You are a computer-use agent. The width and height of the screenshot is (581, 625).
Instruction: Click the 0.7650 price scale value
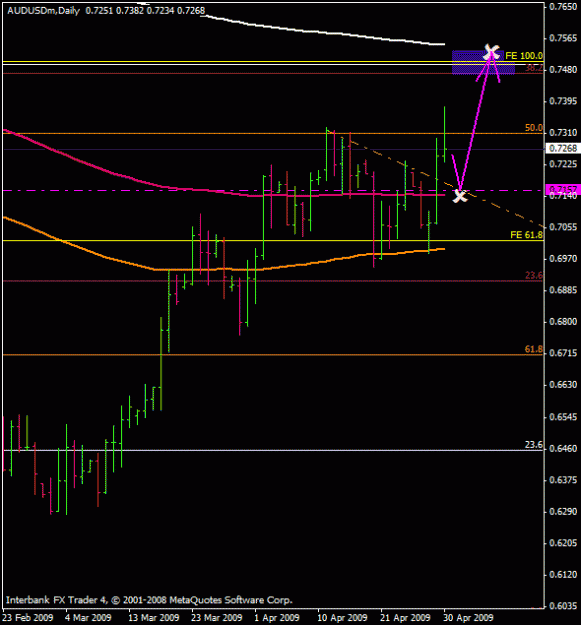[563, 7]
